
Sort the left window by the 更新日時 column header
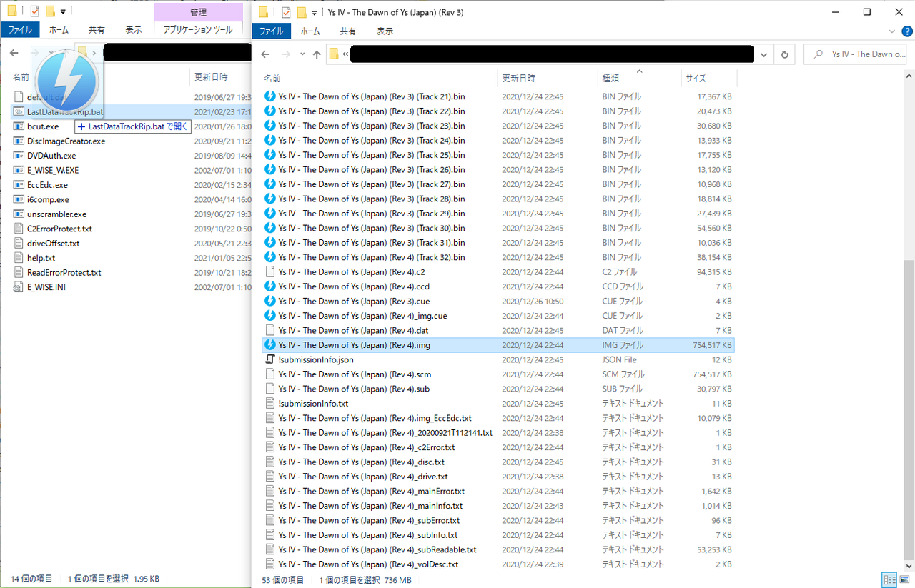click(x=222, y=77)
